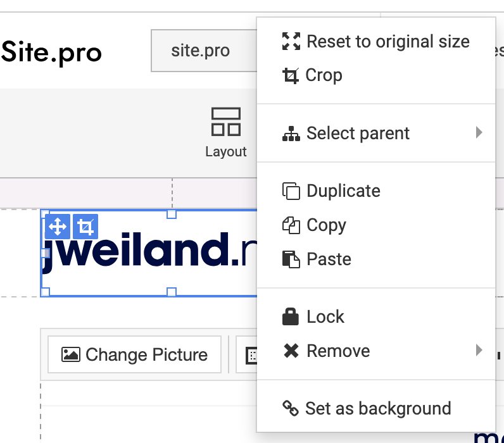Open the Layout tool icon
The width and height of the screenshot is (504, 443).
pyautogui.click(x=226, y=122)
